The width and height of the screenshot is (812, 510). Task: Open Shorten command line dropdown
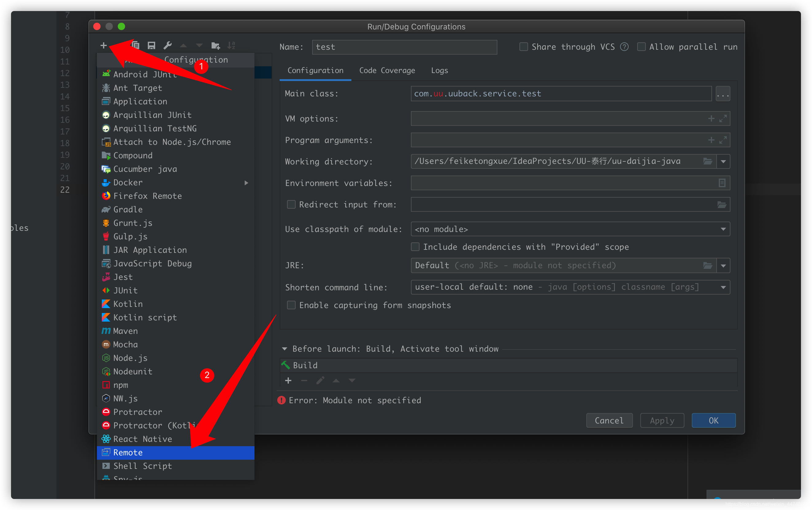(723, 288)
